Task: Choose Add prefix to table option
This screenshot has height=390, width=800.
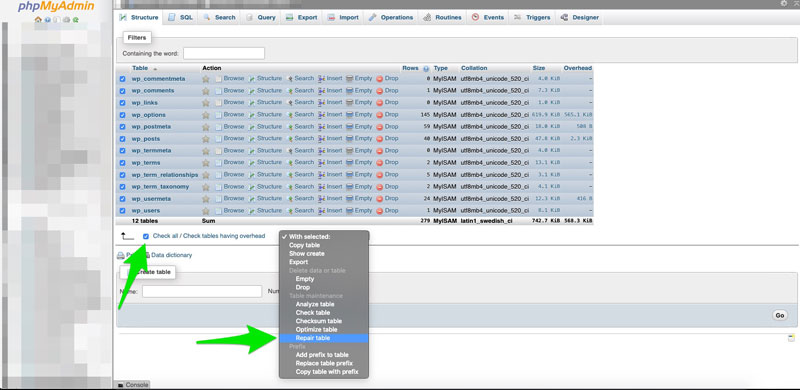Action: click(324, 355)
